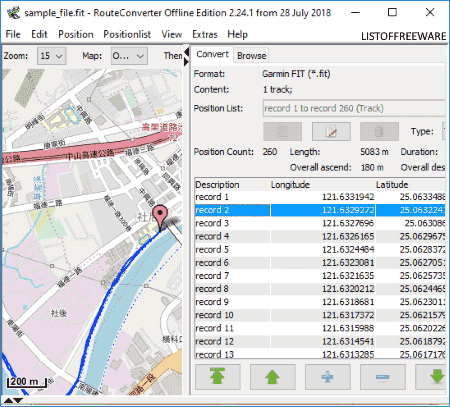Click the bottom splitter down arrow
Viewport: 450px width, 407px height.
point(18,400)
